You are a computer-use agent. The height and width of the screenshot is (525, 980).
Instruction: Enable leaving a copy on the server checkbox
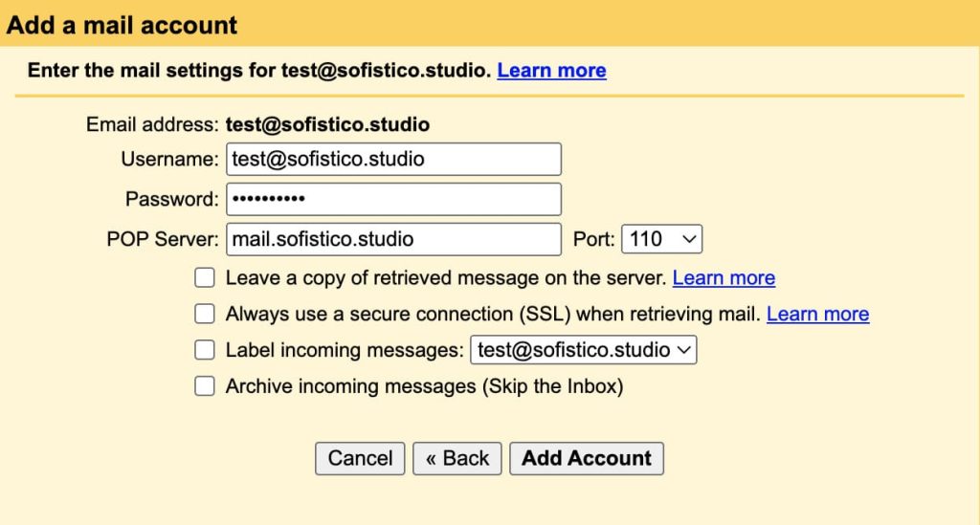click(205, 278)
